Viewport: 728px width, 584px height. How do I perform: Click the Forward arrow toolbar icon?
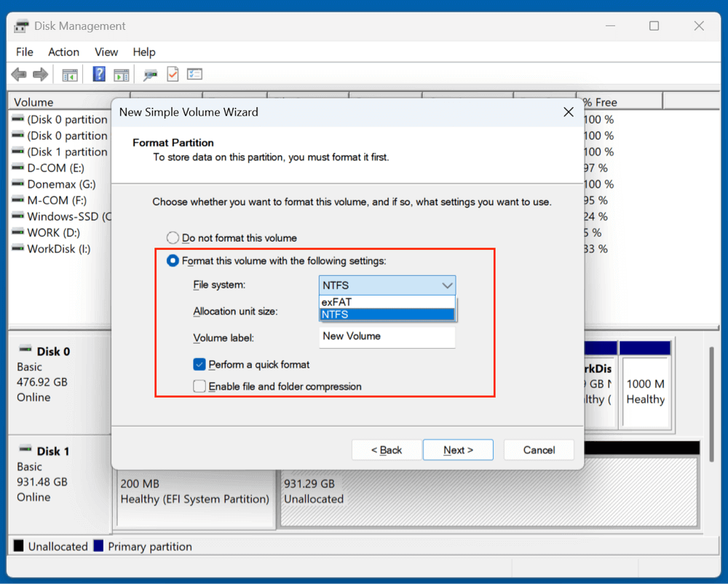click(x=41, y=74)
